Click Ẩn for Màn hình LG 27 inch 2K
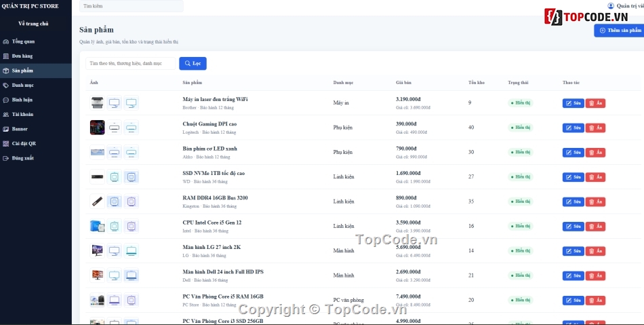 pyautogui.click(x=596, y=251)
